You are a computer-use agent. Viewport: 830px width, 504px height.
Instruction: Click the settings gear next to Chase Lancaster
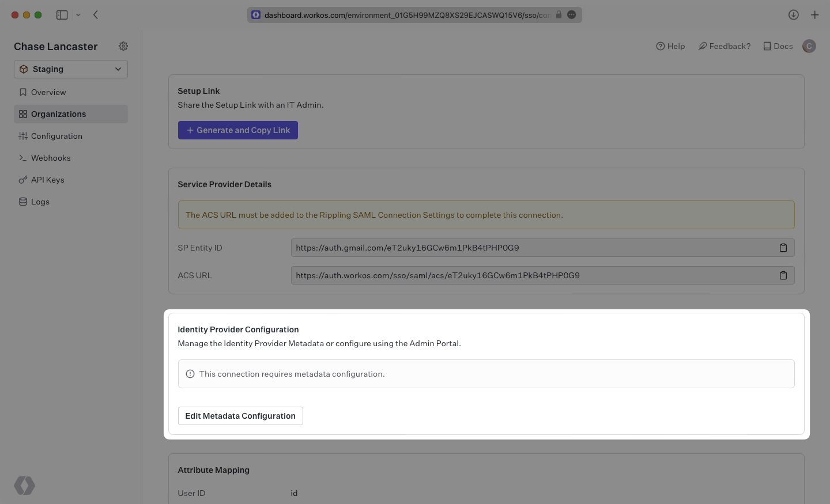(123, 46)
